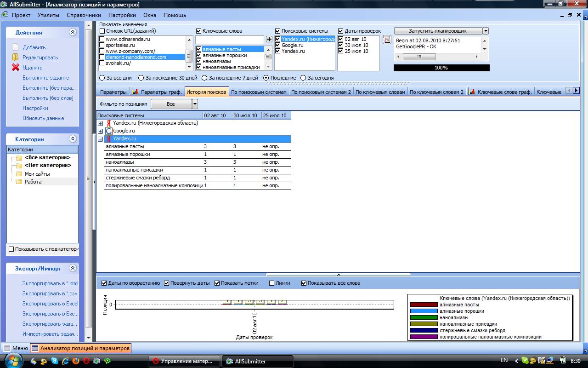Click the Add (Добавить) document icon

coord(16,47)
